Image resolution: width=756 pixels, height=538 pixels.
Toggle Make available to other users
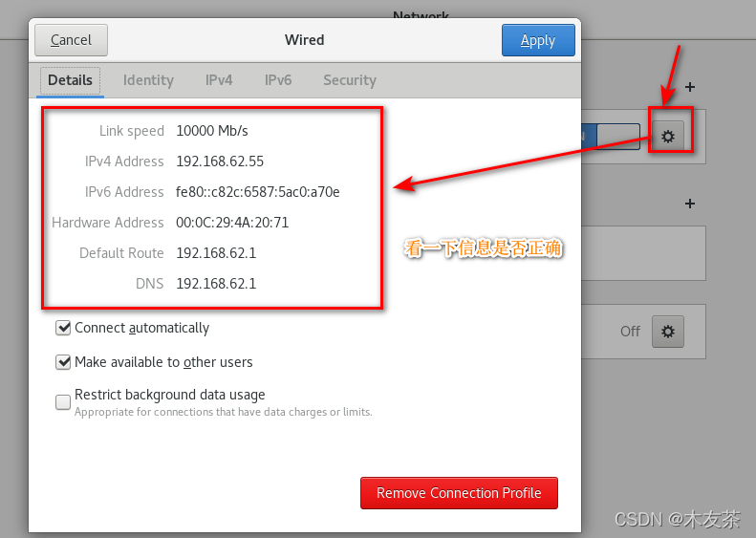[x=63, y=362]
